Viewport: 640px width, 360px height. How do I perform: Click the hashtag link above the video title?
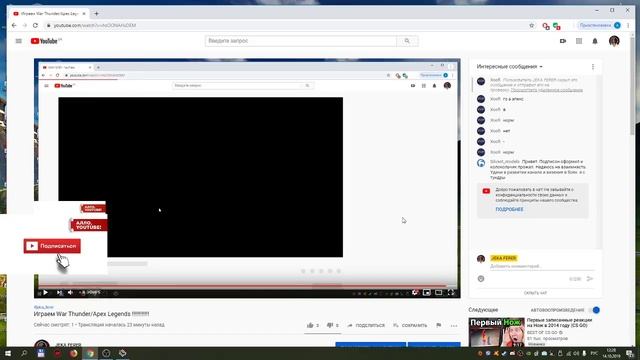pos(44,307)
